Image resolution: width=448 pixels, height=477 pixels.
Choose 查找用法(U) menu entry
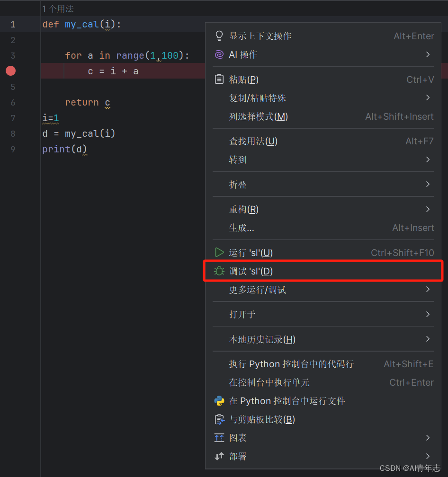(323, 141)
